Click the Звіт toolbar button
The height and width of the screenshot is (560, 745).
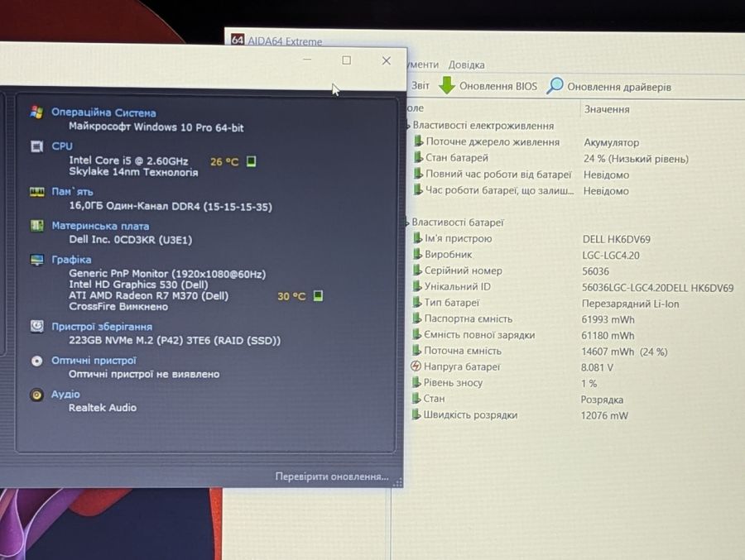[420, 85]
